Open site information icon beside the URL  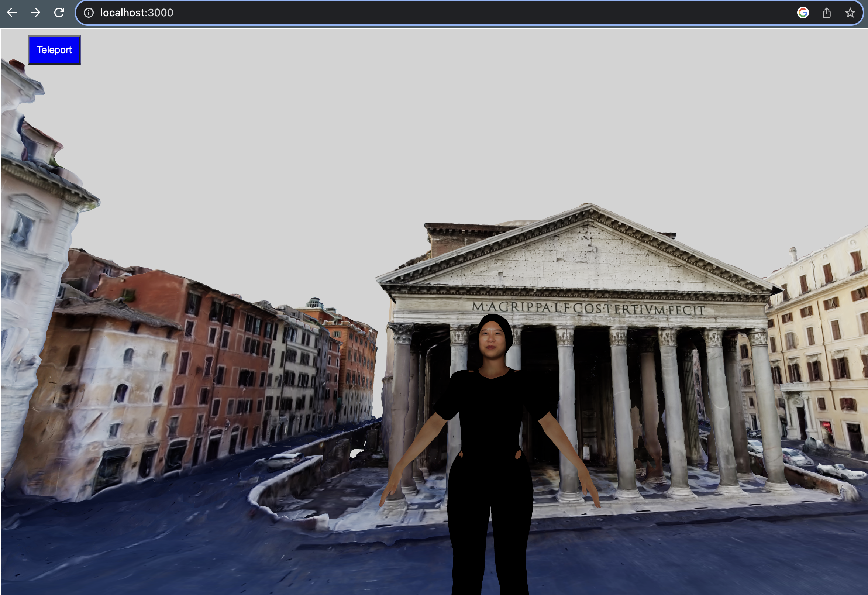pyautogui.click(x=89, y=13)
